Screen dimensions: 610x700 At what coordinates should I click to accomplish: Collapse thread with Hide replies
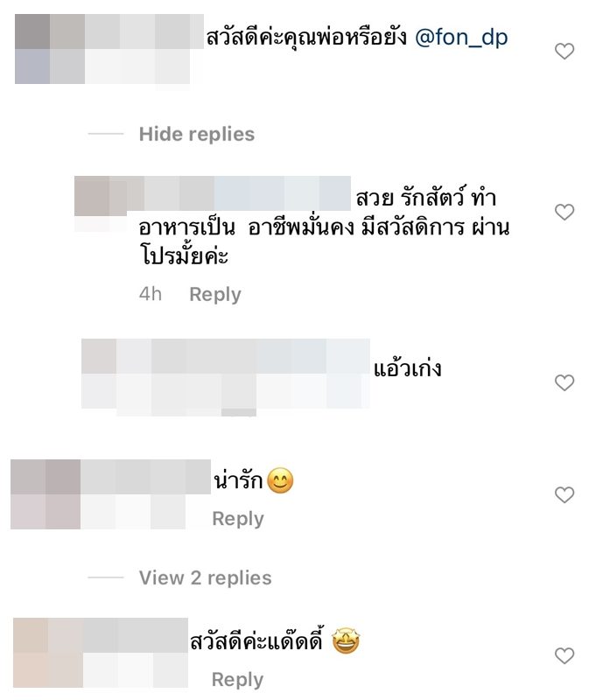tap(197, 134)
